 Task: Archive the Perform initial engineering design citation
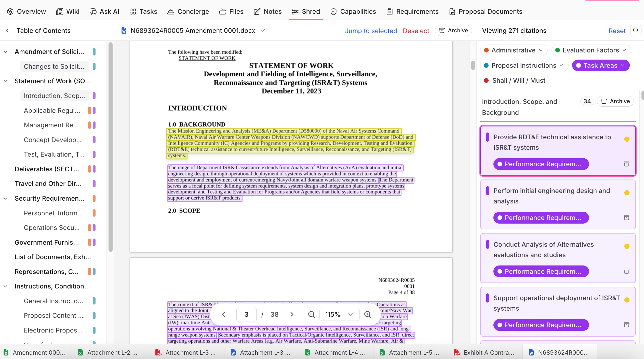pyautogui.click(x=626, y=218)
